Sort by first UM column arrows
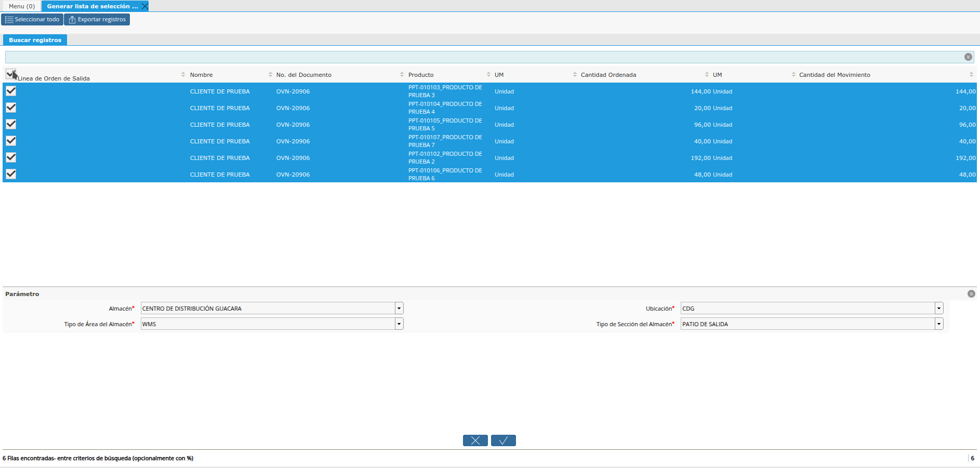Screen dimensions: 980x468 [x=575, y=75]
